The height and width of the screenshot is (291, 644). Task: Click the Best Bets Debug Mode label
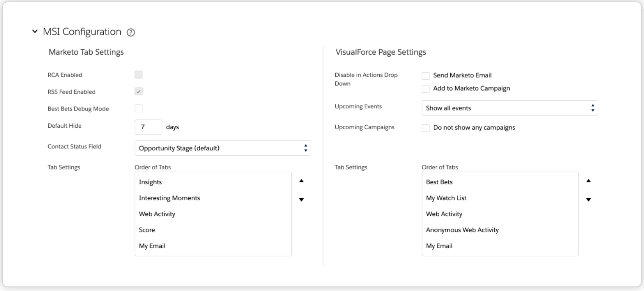click(78, 109)
